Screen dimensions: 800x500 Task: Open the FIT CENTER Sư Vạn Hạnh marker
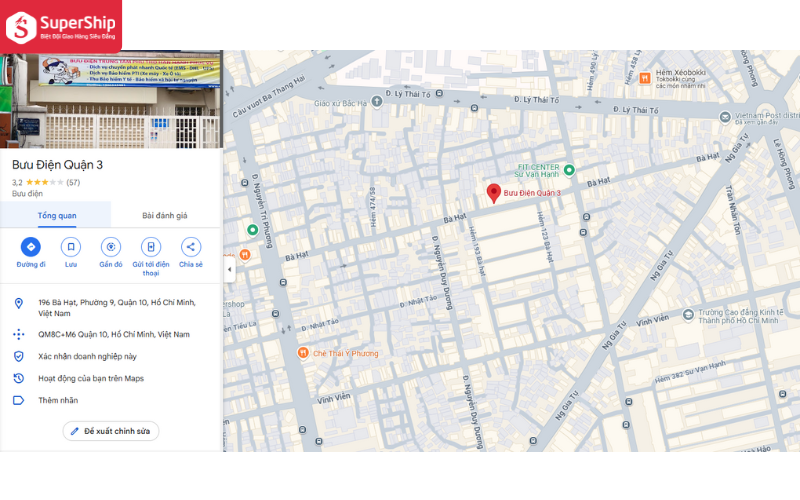tap(569, 170)
